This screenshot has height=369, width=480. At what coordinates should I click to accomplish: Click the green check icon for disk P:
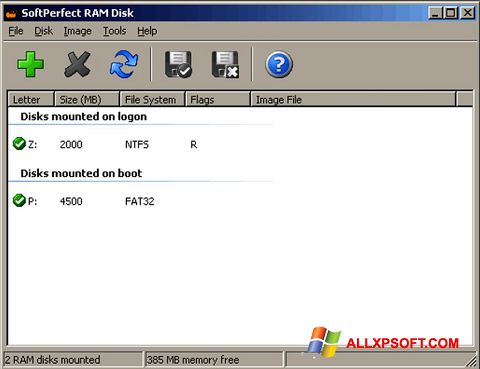19,200
